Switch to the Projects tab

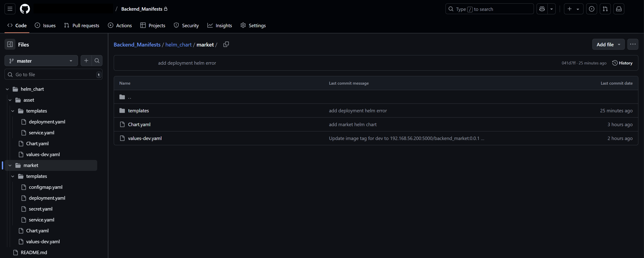[153, 25]
